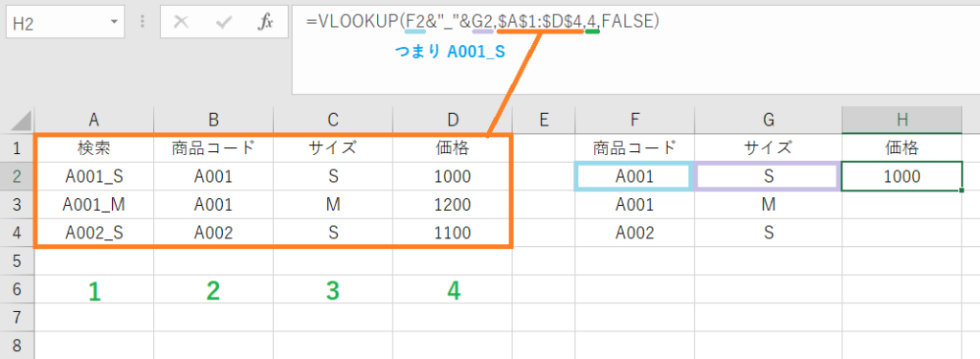Click cell H2 containing 1000
The width and height of the screenshot is (980, 359).
tap(902, 176)
